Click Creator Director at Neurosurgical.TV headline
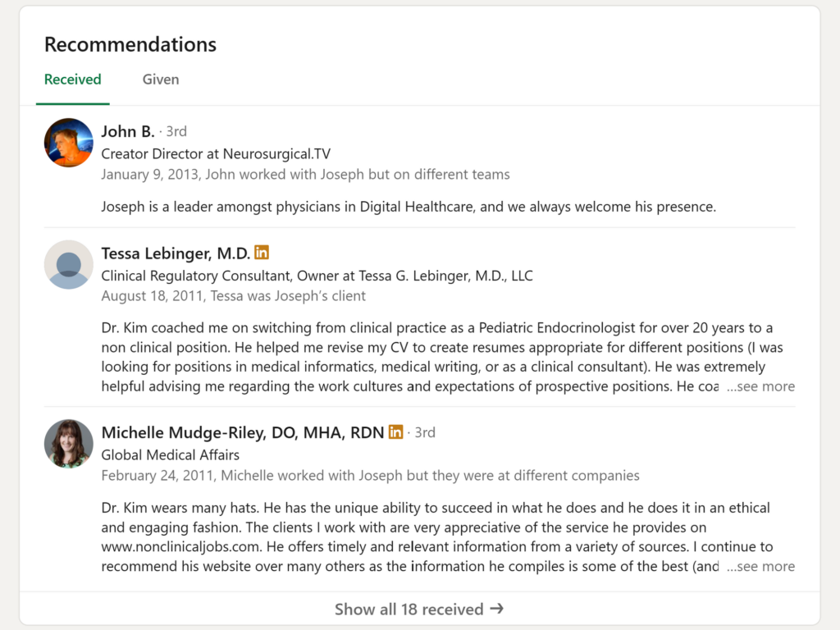 [x=216, y=153]
